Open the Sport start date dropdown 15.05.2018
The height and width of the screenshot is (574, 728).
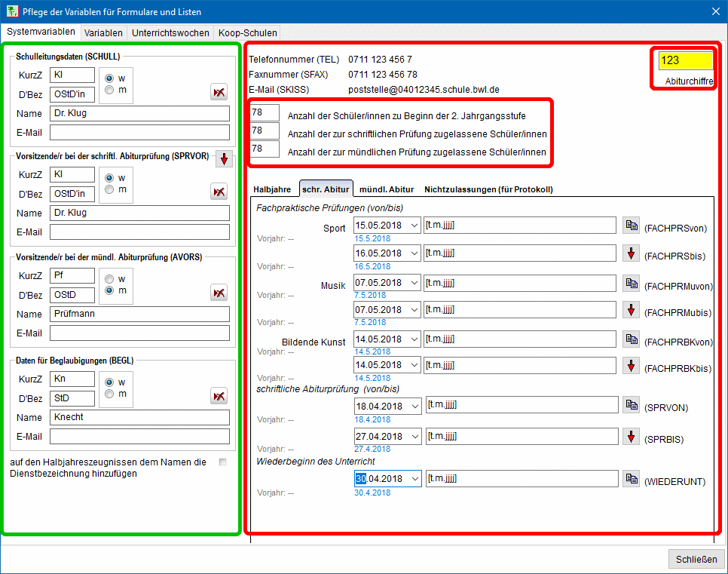414,225
